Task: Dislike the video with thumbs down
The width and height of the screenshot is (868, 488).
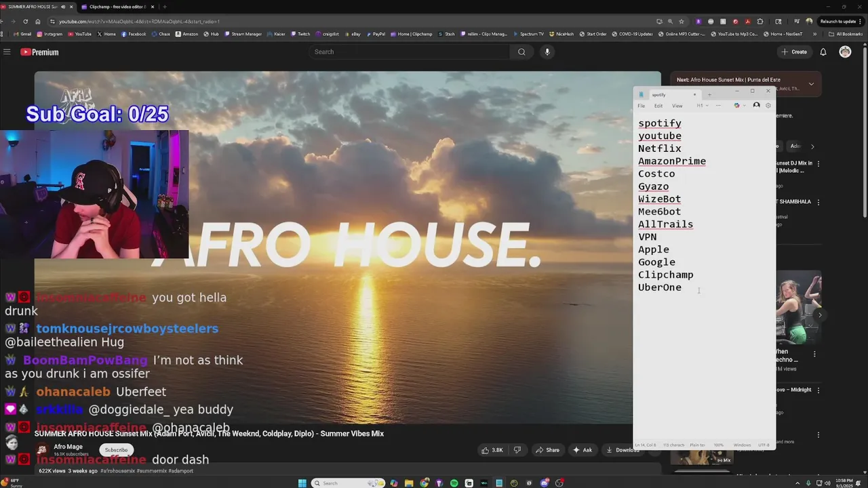Action: coord(517,450)
